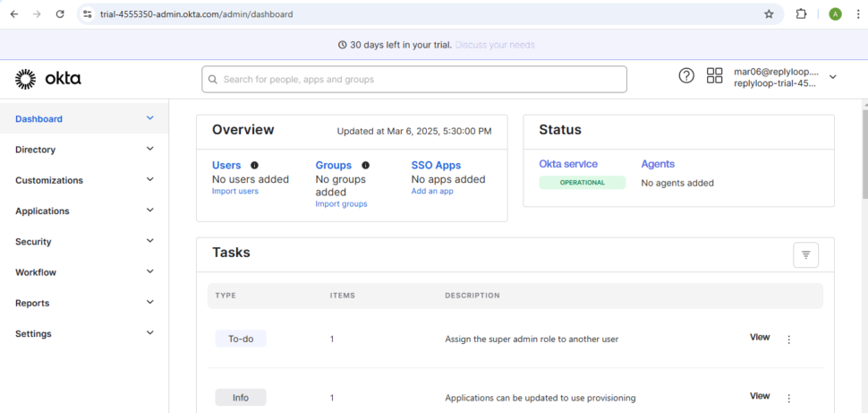The image size is (868, 413).
Task: Click the search for people, apps and groups field
Action: pyautogui.click(x=414, y=79)
